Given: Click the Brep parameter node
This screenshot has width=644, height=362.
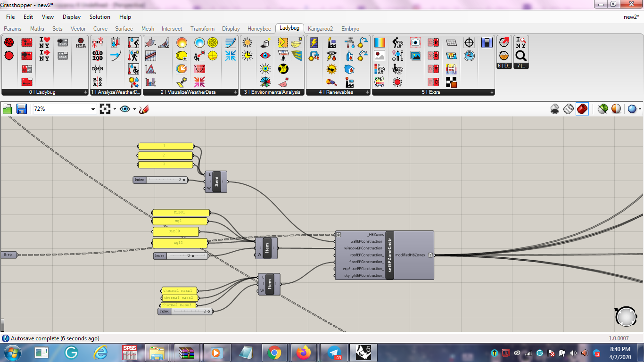Looking at the screenshot, I should [x=8, y=255].
